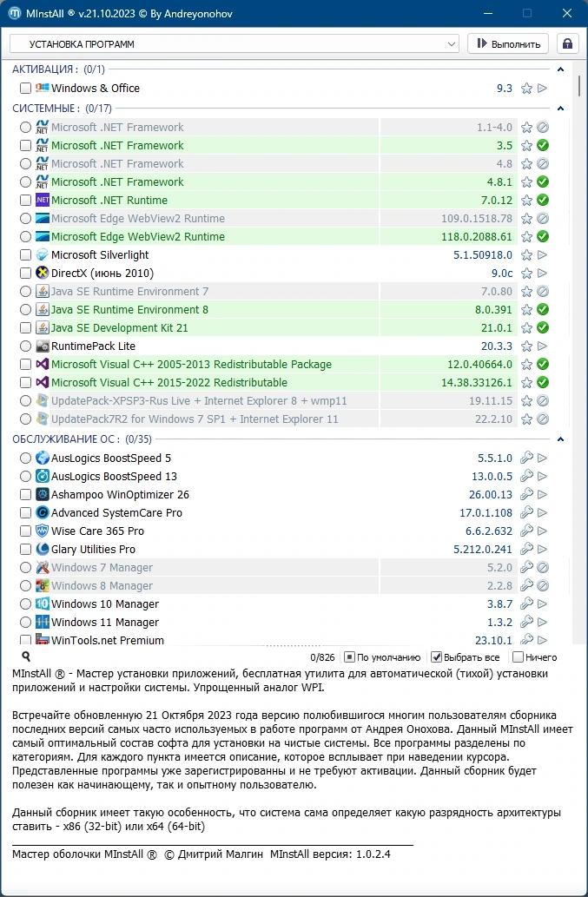Check the Windows & Office checkbox
Screen dimensions: 588x897
pyautogui.click(x=25, y=88)
